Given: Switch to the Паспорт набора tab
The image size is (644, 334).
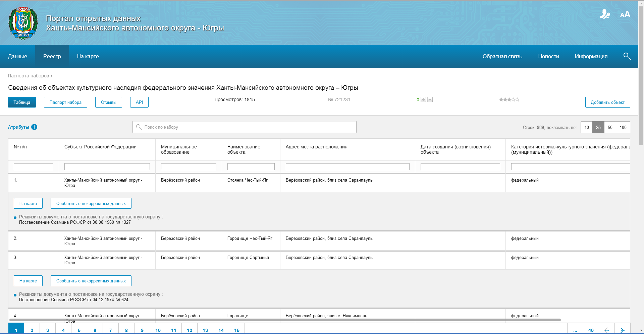Looking at the screenshot, I should pos(65,102).
